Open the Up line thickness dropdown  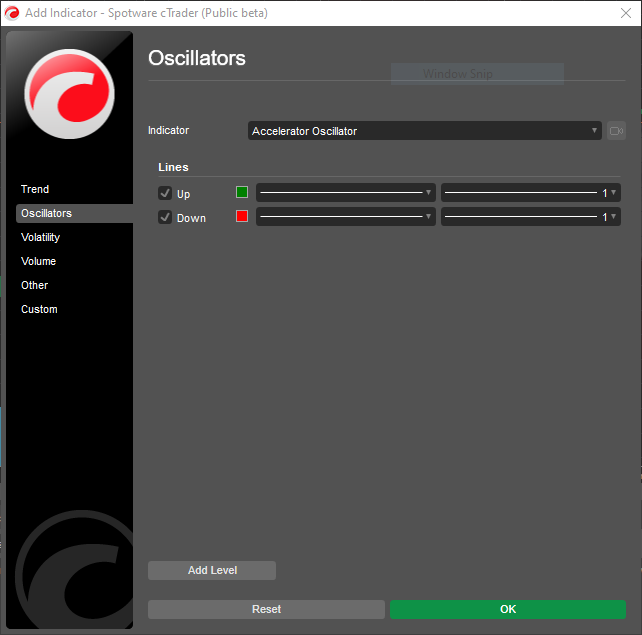pyautogui.click(x=530, y=193)
